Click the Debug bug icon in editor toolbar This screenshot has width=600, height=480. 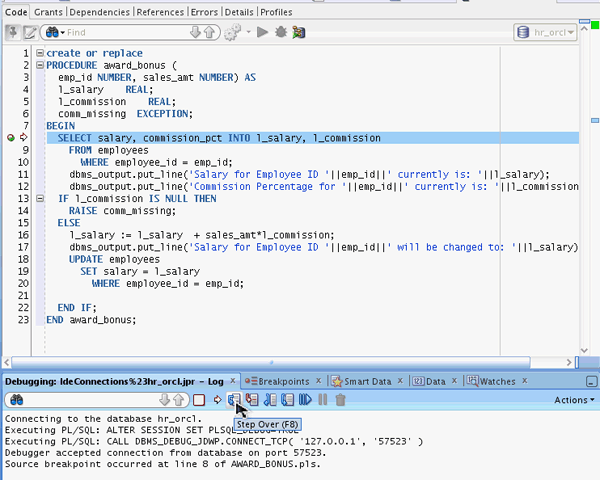click(281, 33)
